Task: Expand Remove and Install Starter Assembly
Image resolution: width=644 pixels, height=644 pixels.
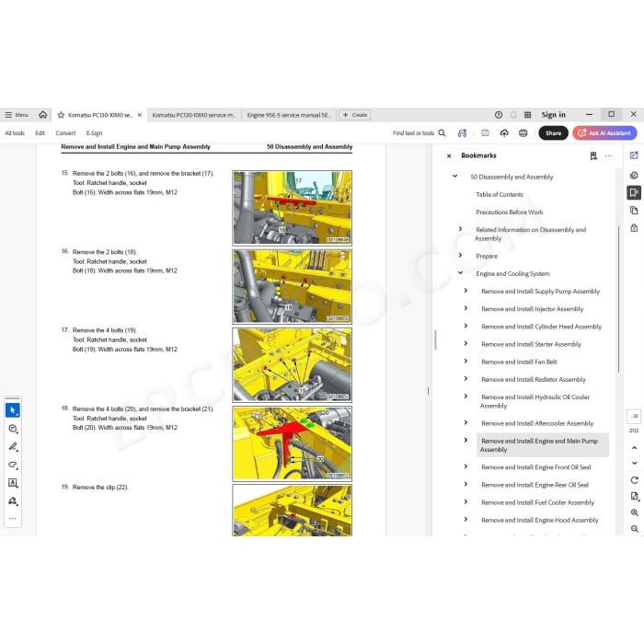Action: [x=466, y=344]
